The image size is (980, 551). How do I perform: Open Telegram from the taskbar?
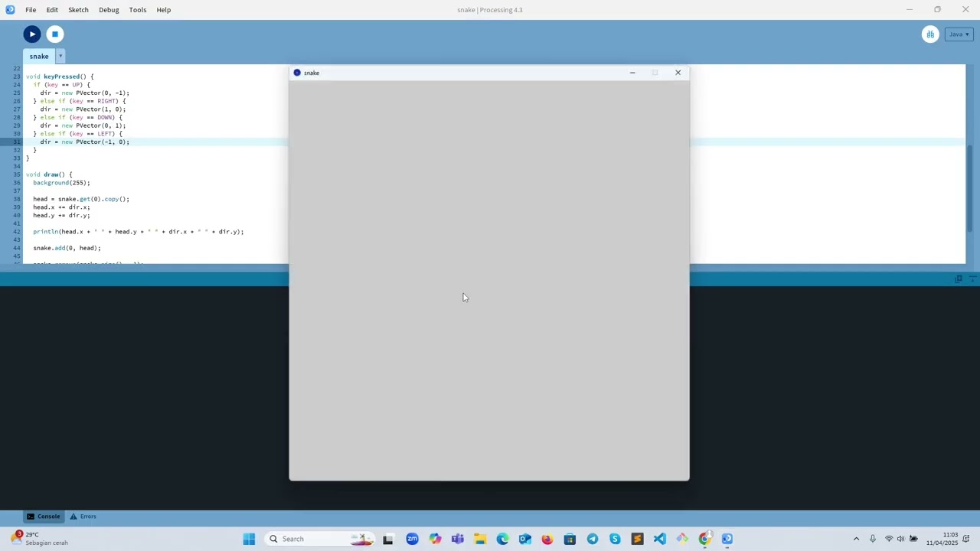[x=593, y=539]
